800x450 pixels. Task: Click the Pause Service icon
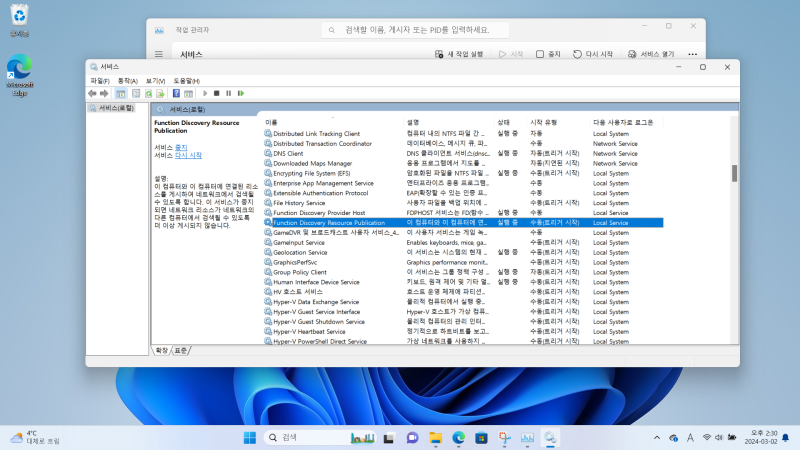pos(229,93)
